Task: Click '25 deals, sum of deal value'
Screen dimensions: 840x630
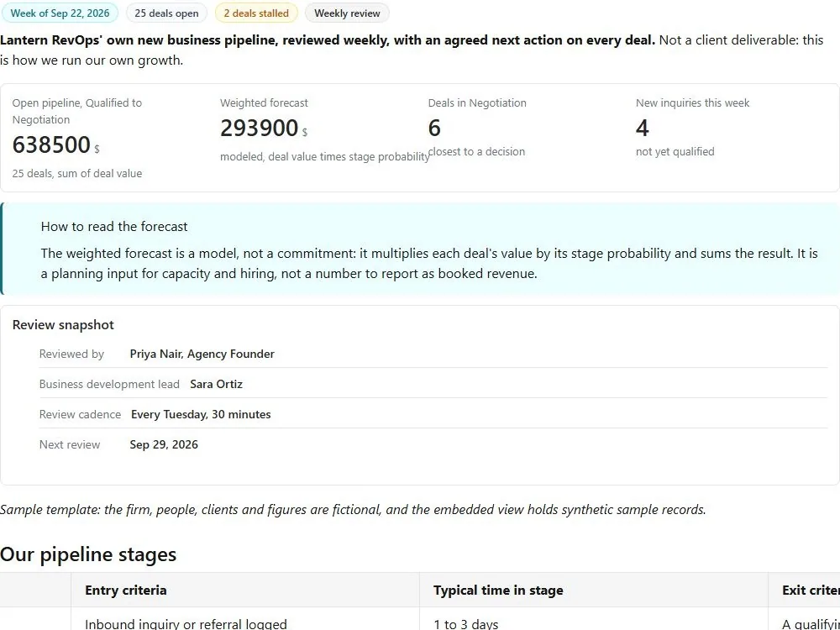Action: click(77, 174)
